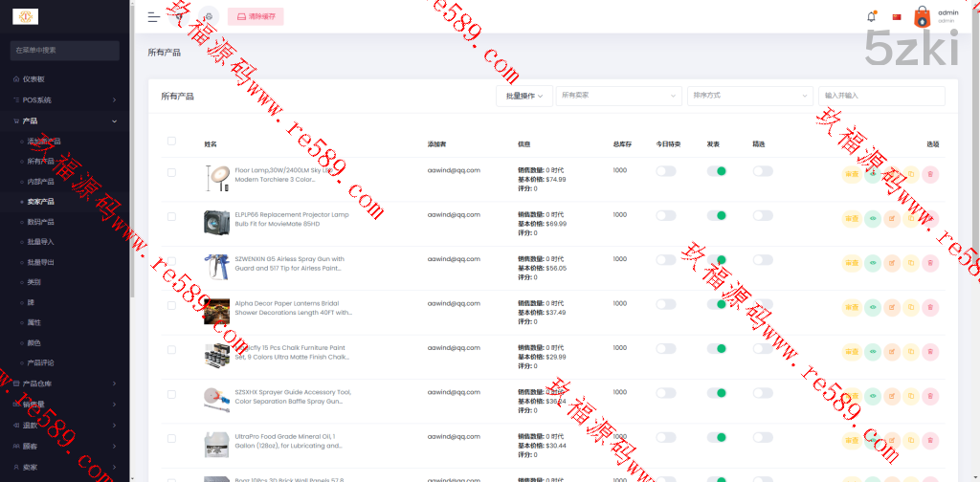The image size is (980, 482).
Task: Click the delete icon for ELPLP66 Projector Lamp
Action: pos(930,218)
